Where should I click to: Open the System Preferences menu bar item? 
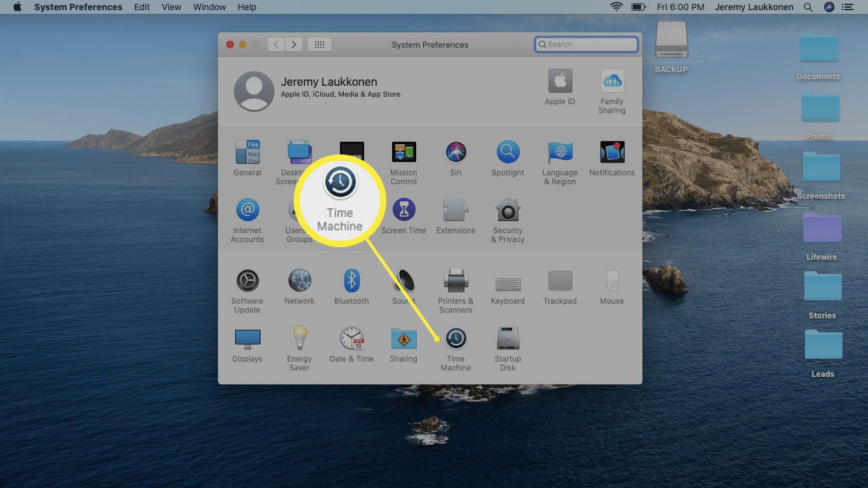(x=78, y=7)
